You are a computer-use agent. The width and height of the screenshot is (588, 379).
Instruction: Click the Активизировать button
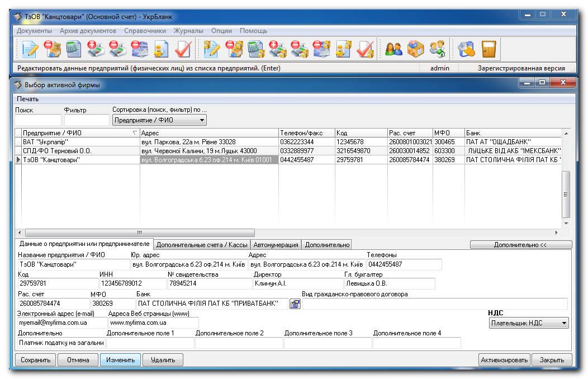tap(504, 360)
